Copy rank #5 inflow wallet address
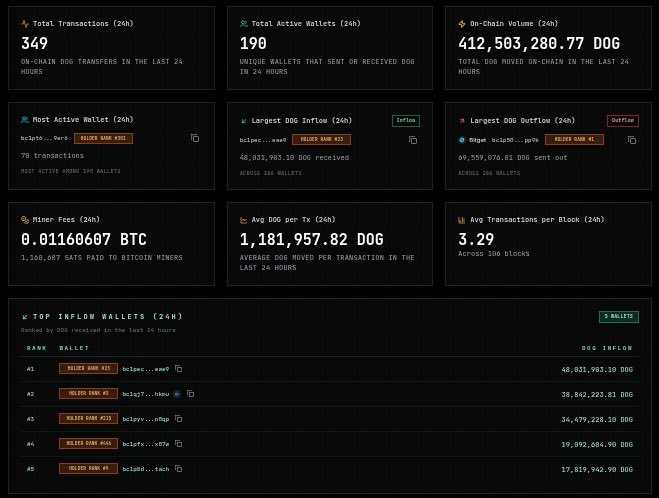Screen dimensions: 659x498 click(179, 468)
